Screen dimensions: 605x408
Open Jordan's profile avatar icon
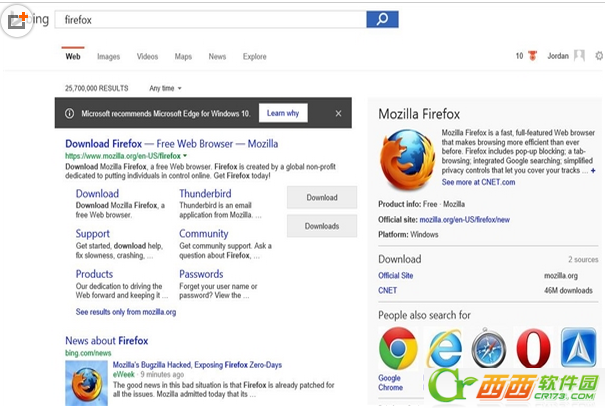(579, 56)
